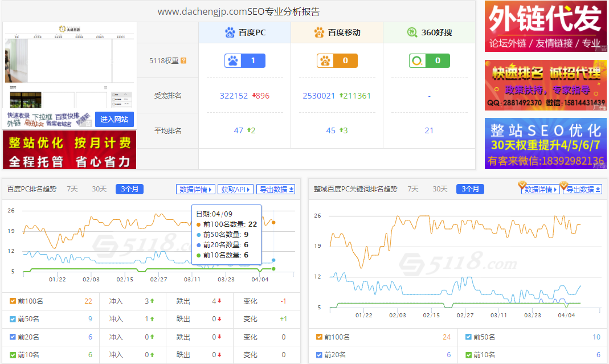This screenshot has height=364, width=609.
Task: Toggle 前50名 checkbox in the left chart legend
Action: click(13, 319)
